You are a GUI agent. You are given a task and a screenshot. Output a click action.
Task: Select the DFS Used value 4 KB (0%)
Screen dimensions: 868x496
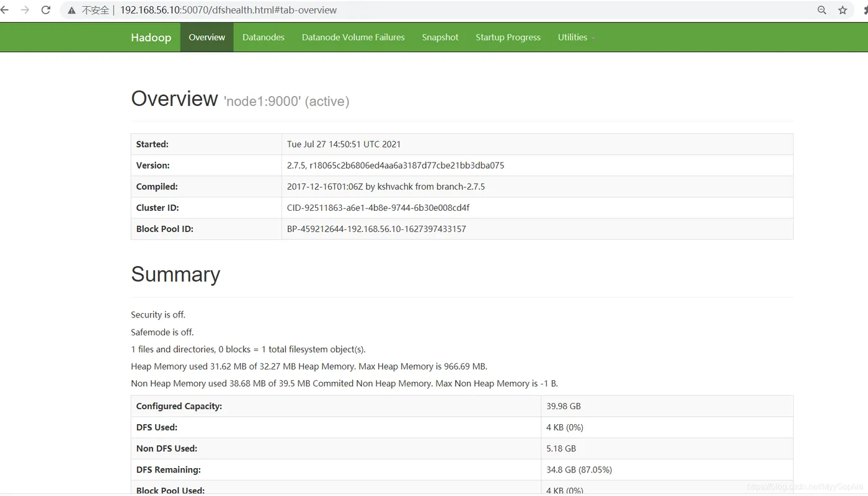[x=565, y=427]
